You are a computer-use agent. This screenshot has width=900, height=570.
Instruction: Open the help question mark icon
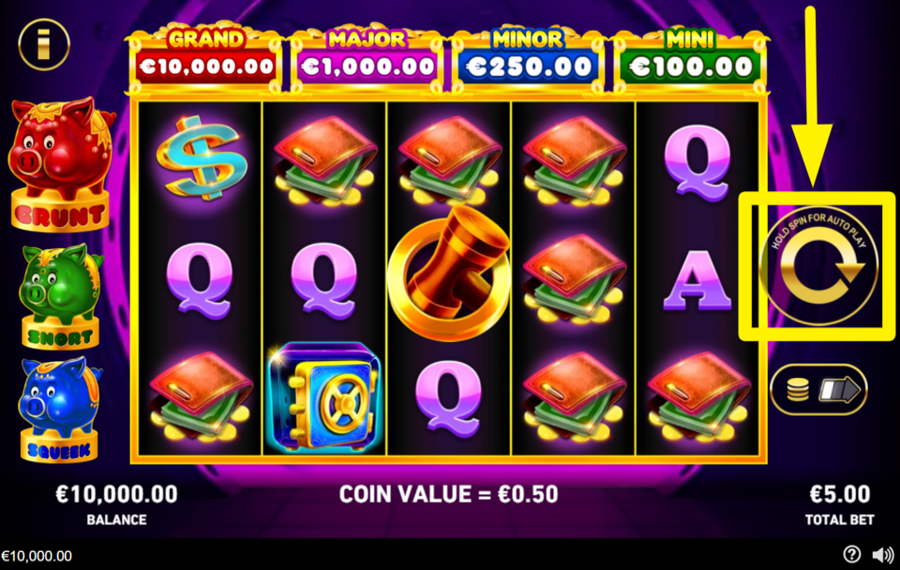[x=852, y=554]
